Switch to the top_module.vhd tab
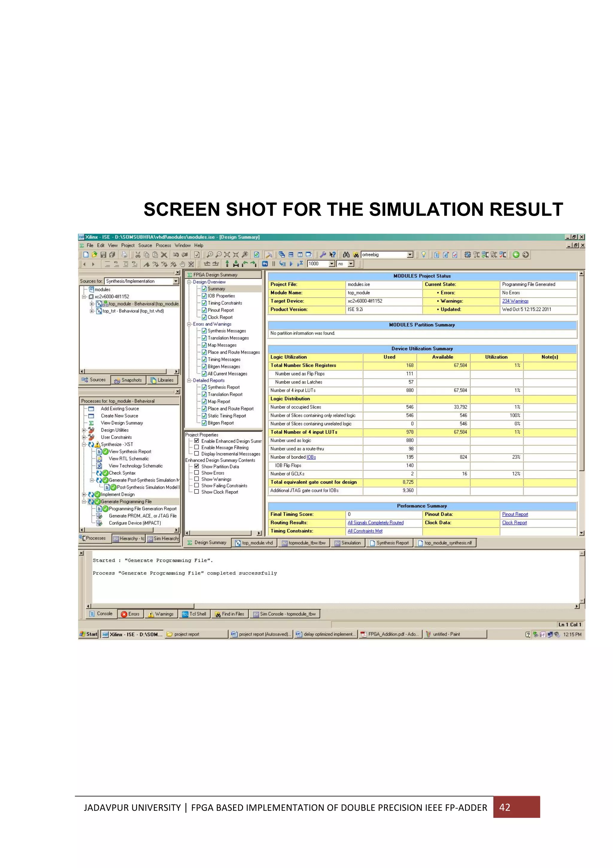 (254, 543)
